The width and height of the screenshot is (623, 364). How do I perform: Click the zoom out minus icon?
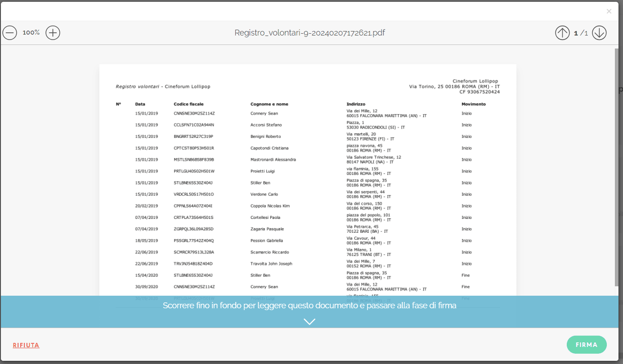(9, 33)
